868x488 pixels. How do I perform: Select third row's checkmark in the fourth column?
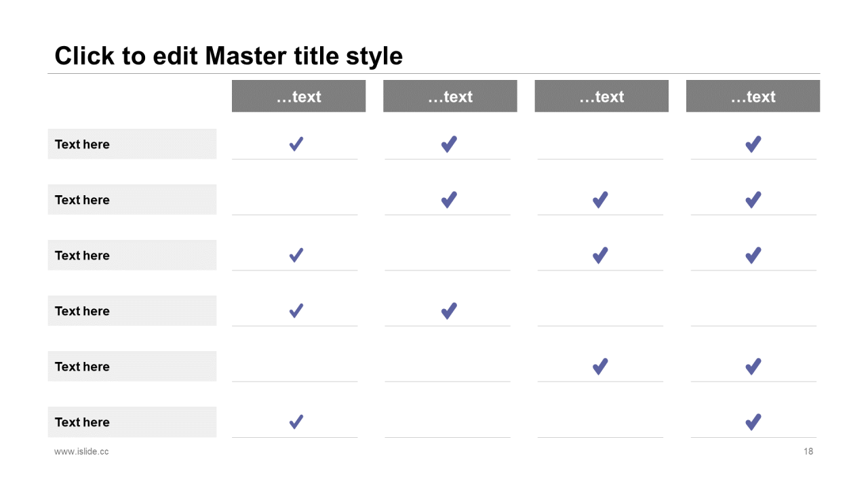753,255
